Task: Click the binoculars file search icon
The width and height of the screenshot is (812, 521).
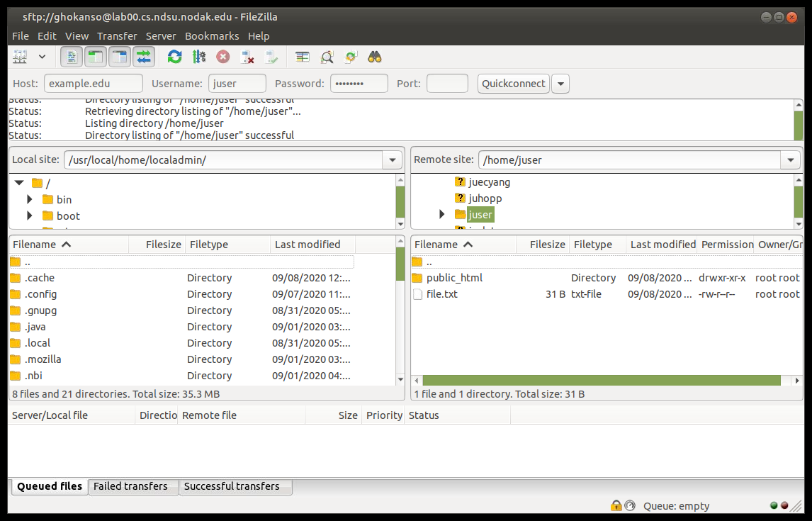Action: tap(375, 57)
